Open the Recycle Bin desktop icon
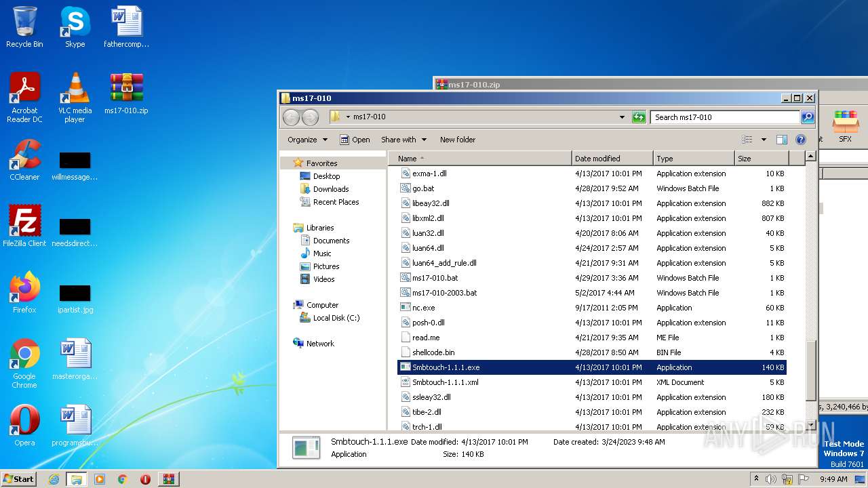Screen dimensions: 868x488 (x=24, y=27)
